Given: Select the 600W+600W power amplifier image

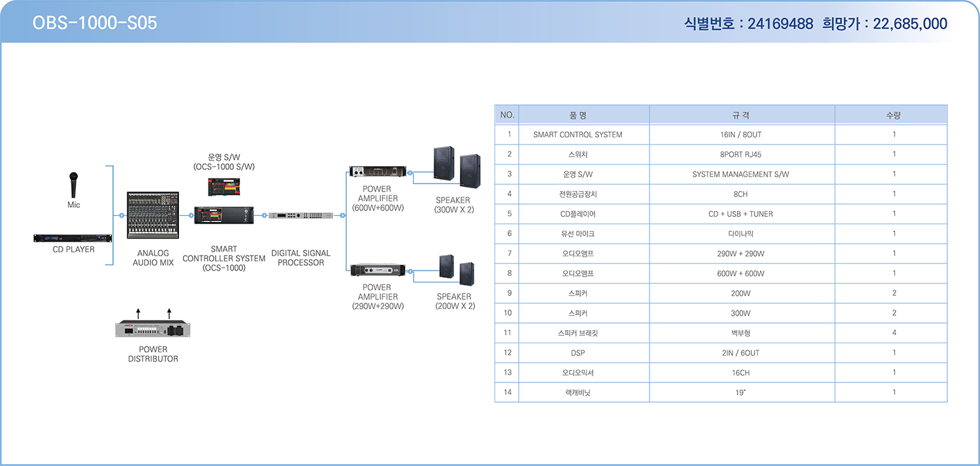Looking at the screenshot, I should point(377,171).
